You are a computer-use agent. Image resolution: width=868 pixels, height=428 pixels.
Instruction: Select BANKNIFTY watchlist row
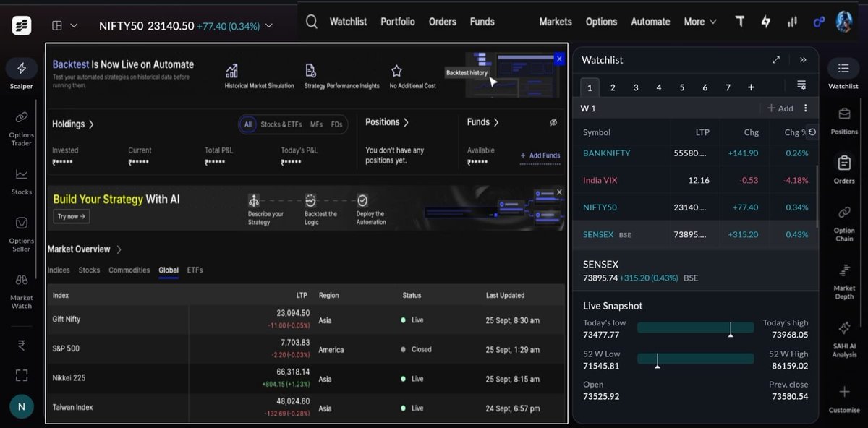pyautogui.click(x=695, y=153)
